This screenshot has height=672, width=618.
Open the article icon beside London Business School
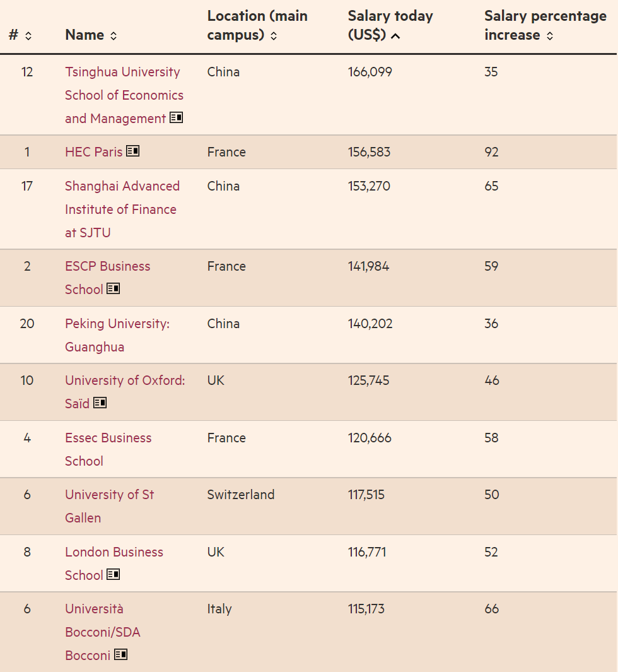pos(114,575)
